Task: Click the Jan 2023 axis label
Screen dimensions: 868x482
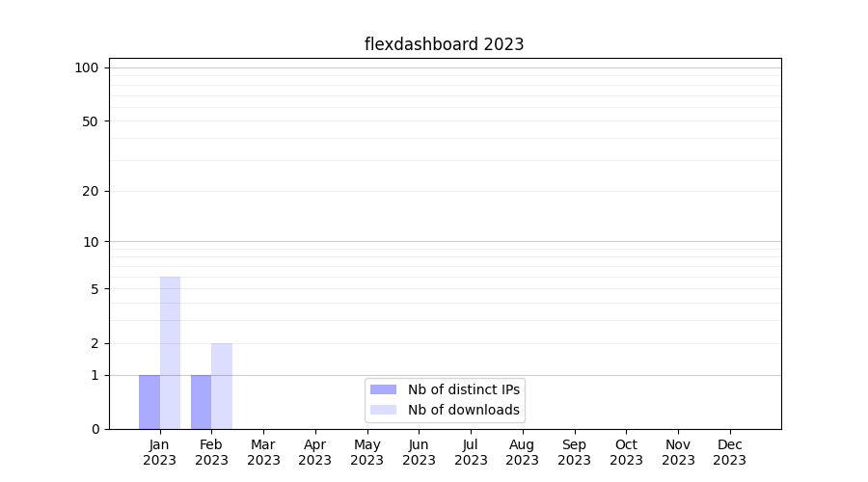Action: pyautogui.click(x=159, y=452)
